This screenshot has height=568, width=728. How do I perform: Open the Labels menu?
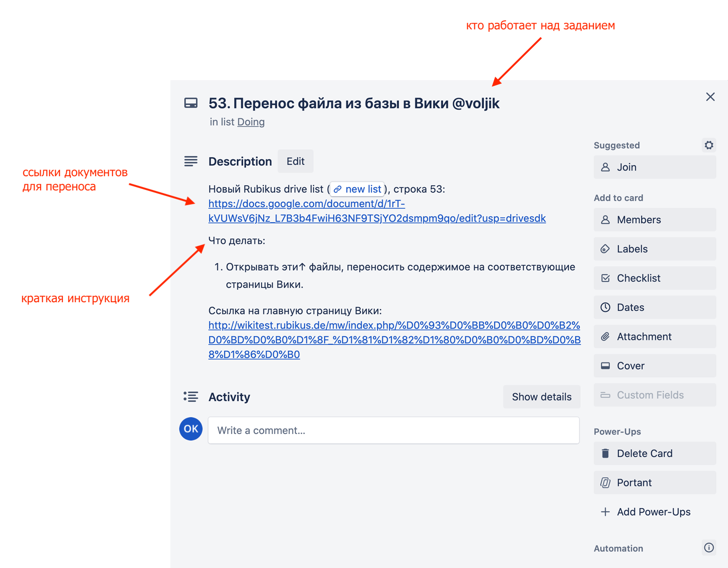click(x=654, y=249)
